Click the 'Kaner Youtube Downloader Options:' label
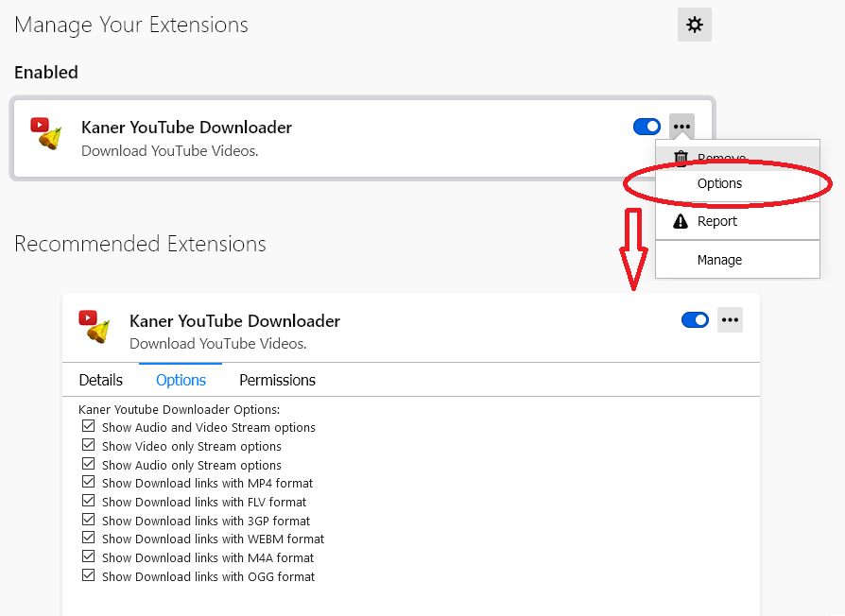 pos(179,409)
